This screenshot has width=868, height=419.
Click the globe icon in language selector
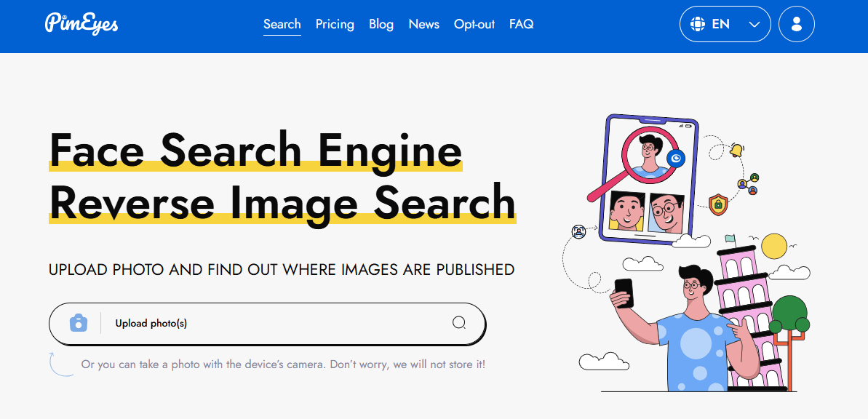(697, 25)
